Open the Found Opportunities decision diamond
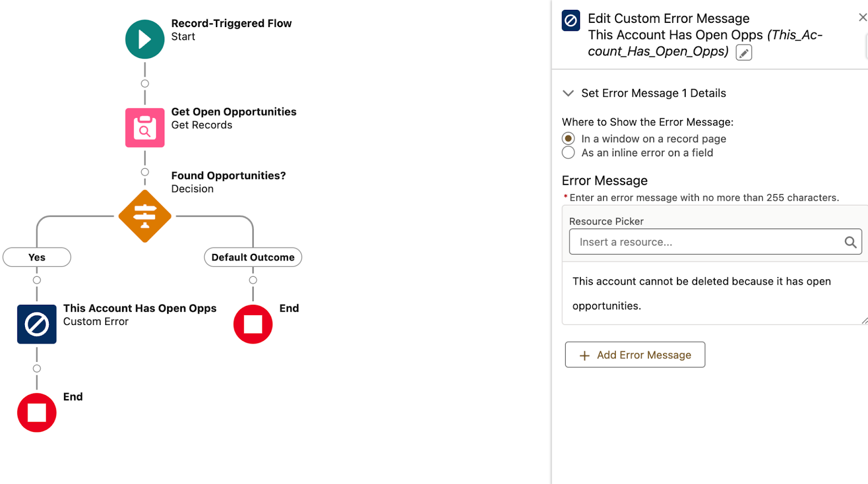868x484 pixels. [x=145, y=216]
